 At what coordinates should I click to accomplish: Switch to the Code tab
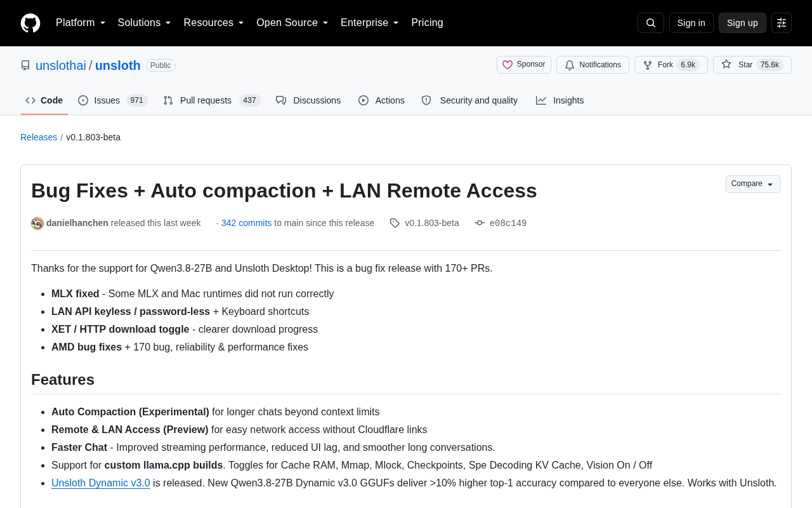(x=44, y=100)
